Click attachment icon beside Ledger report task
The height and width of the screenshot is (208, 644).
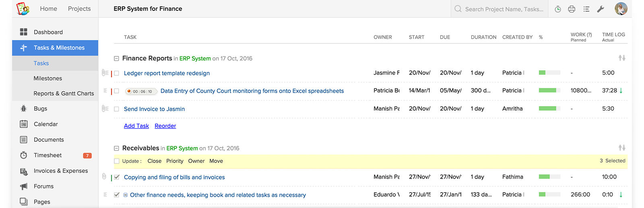[x=105, y=73]
